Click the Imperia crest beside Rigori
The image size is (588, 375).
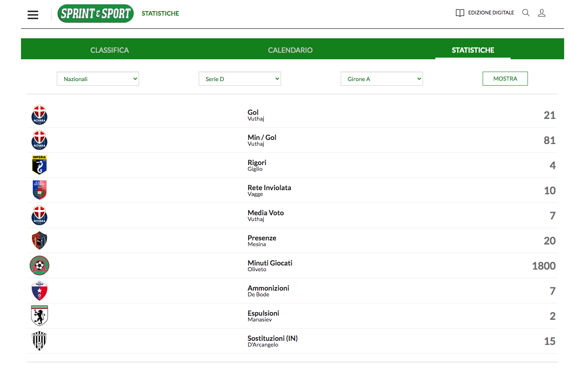40,165
